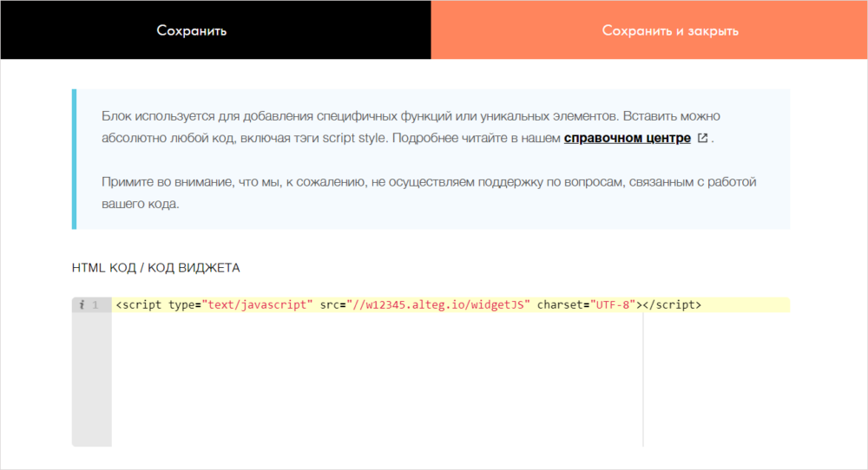
Task: Click the black Сохранить button
Action: coord(192,30)
